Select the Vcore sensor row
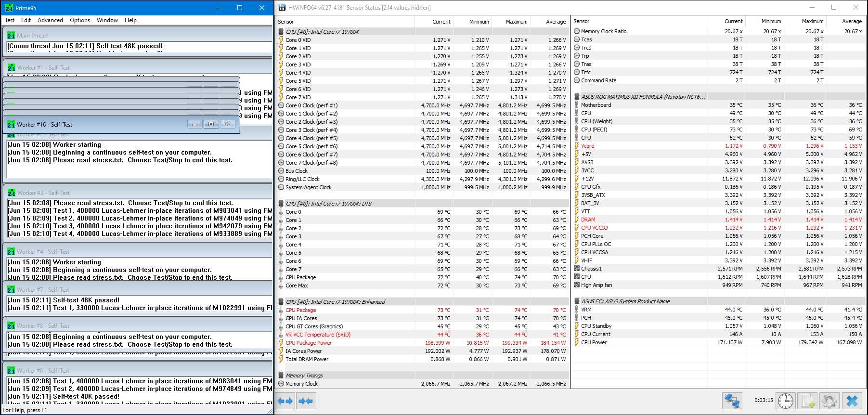This screenshot has width=868, height=415. [x=587, y=146]
